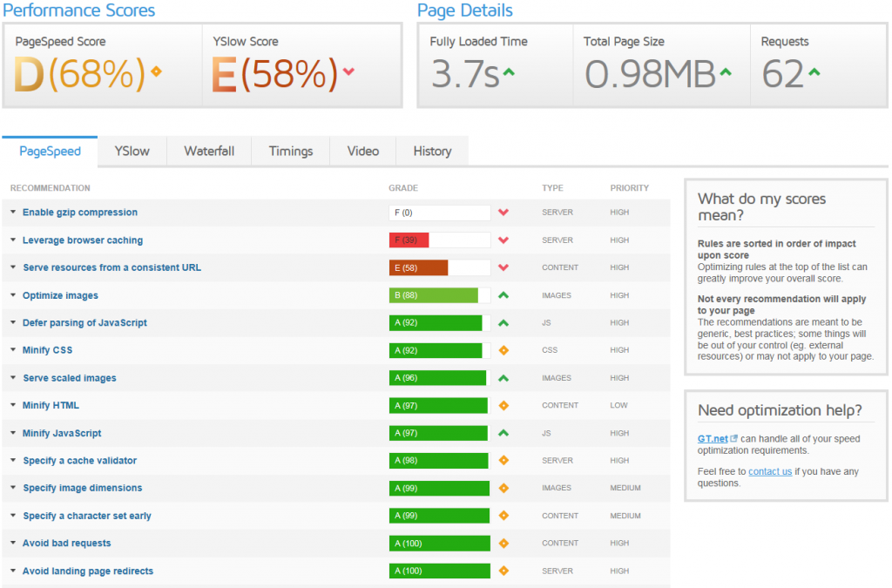Screen dimensions: 892x588
Task: Expand the Minify JavaScript disclosure triangle
Action: (x=13, y=433)
